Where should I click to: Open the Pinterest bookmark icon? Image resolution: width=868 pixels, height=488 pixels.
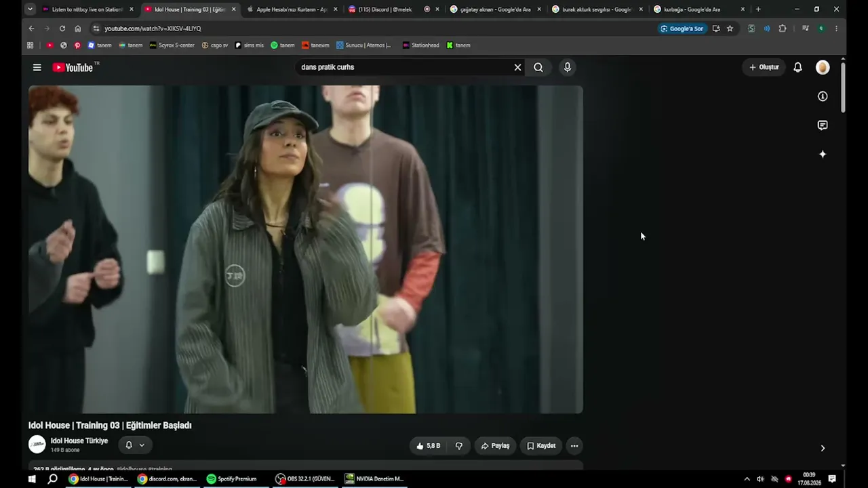click(77, 45)
